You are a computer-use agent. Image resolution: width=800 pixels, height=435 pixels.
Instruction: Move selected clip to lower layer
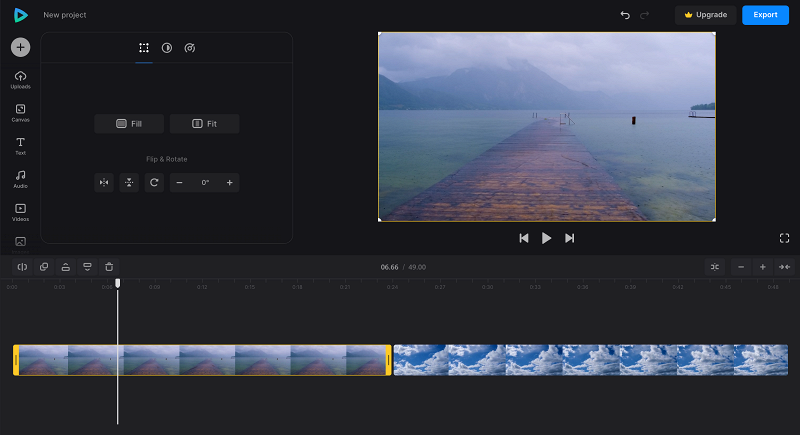[87, 267]
